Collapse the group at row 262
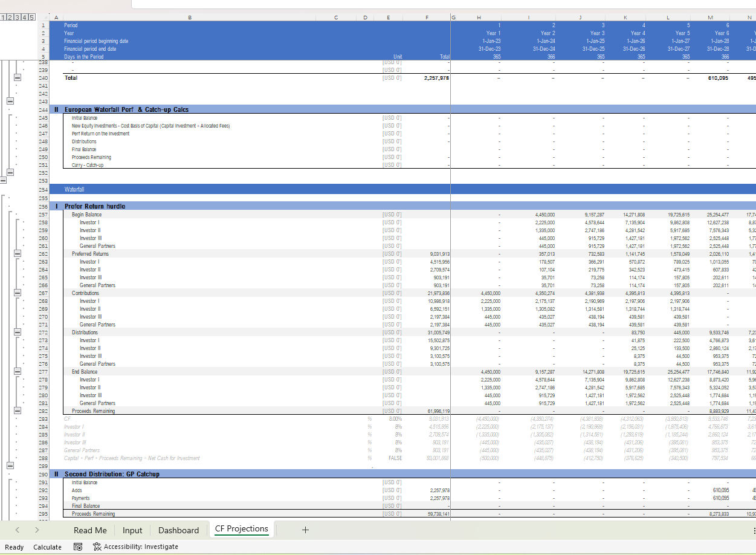Viewport: 756px width, 555px height. pyautogui.click(x=18, y=254)
